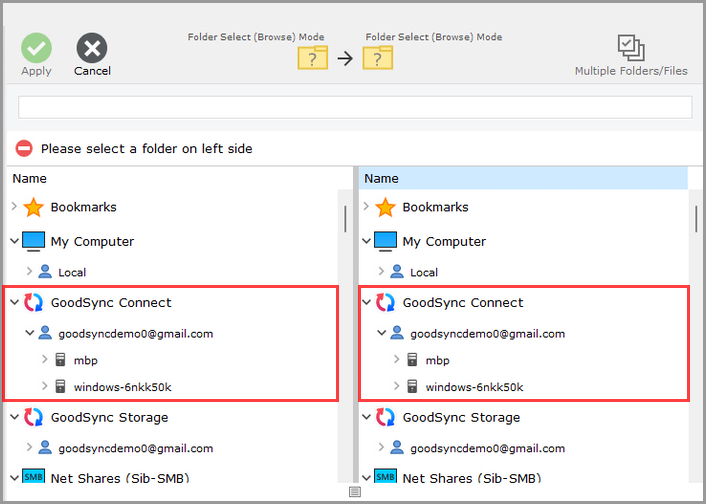Image resolution: width=706 pixels, height=504 pixels.
Task: Expand windows-6nkk50k in the right pane
Action: click(x=397, y=387)
